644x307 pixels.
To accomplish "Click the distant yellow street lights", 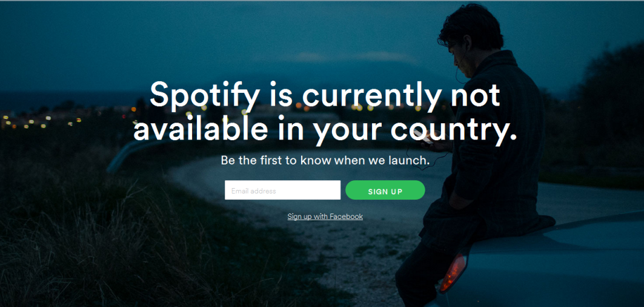I will [41, 121].
